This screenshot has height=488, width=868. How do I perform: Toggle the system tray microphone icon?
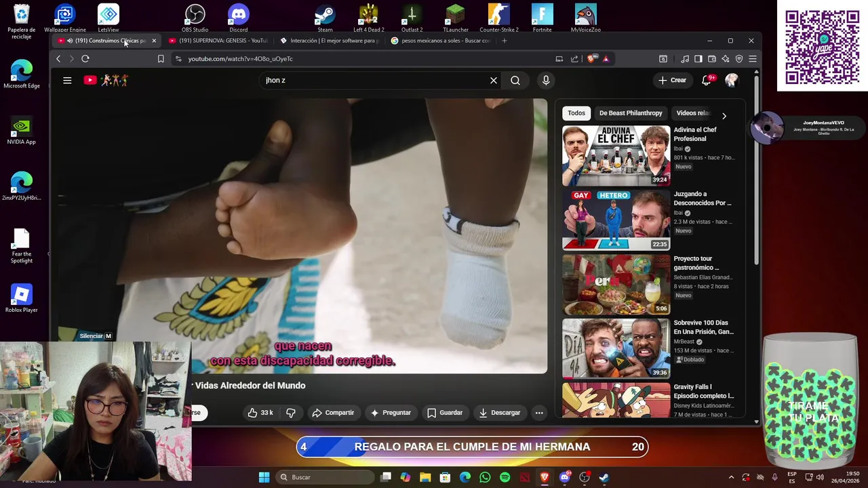774,477
